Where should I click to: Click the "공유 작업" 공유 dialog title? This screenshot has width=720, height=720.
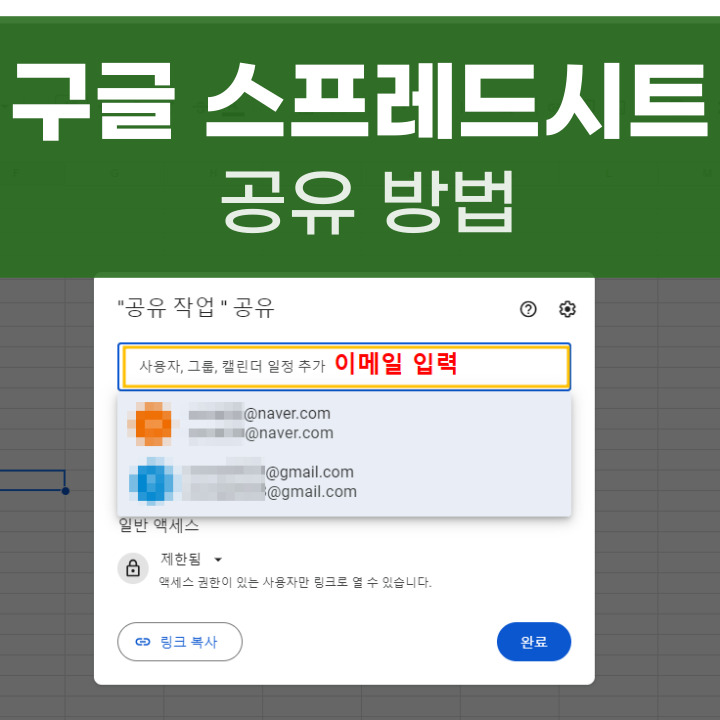click(x=196, y=307)
